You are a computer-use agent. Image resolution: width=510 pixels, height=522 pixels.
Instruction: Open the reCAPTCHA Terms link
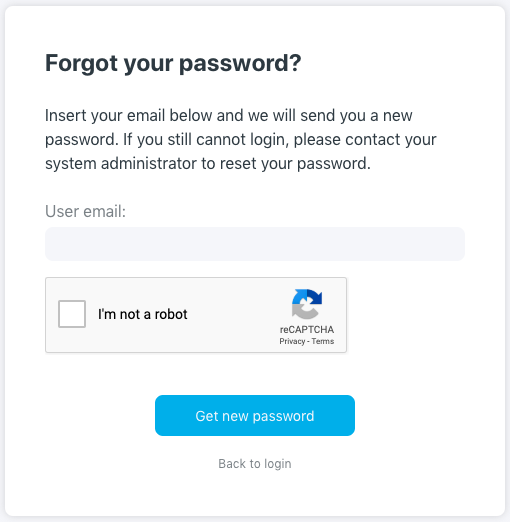[x=323, y=341]
